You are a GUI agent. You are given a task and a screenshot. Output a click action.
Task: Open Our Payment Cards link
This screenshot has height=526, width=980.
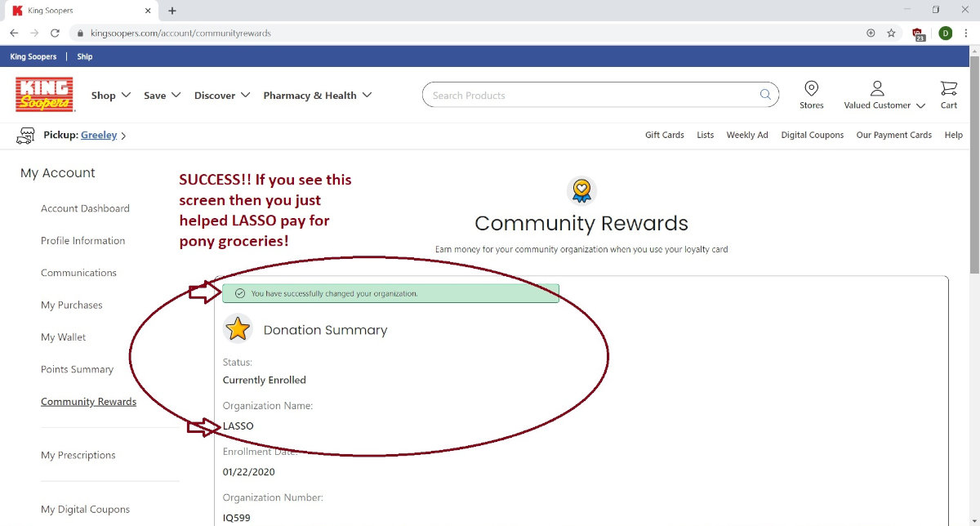[x=893, y=136]
